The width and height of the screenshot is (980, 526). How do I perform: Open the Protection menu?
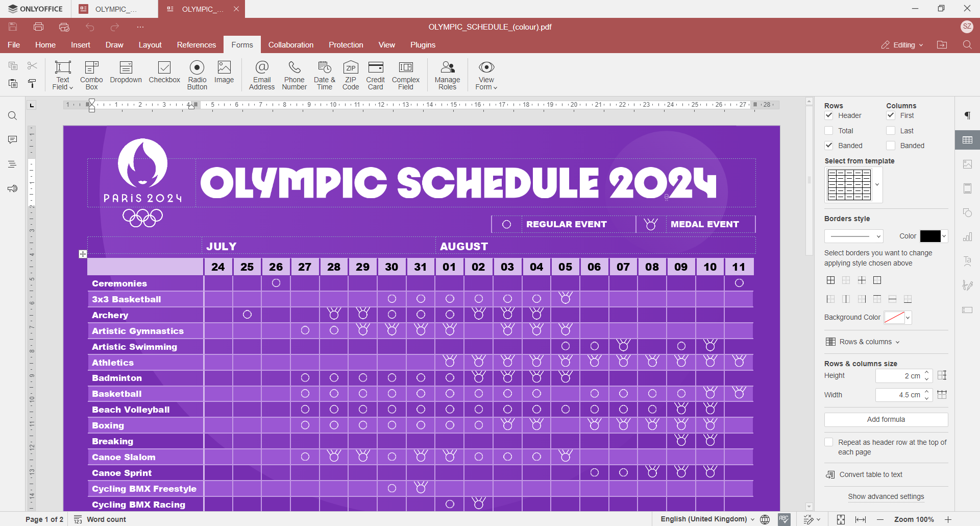coord(346,45)
